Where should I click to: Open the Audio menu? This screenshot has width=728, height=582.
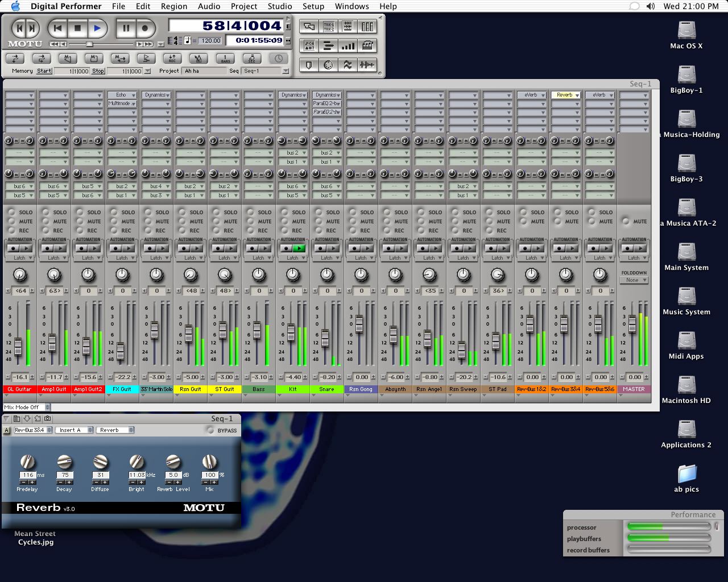209,6
